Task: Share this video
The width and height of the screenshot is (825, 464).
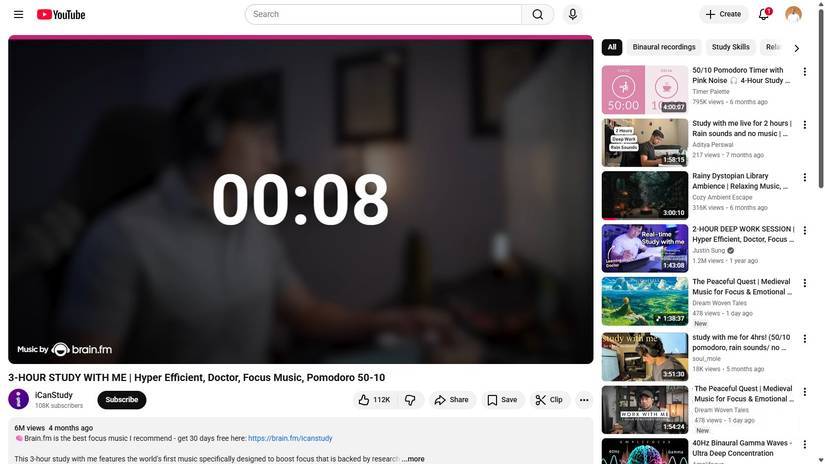Action: tap(451, 400)
